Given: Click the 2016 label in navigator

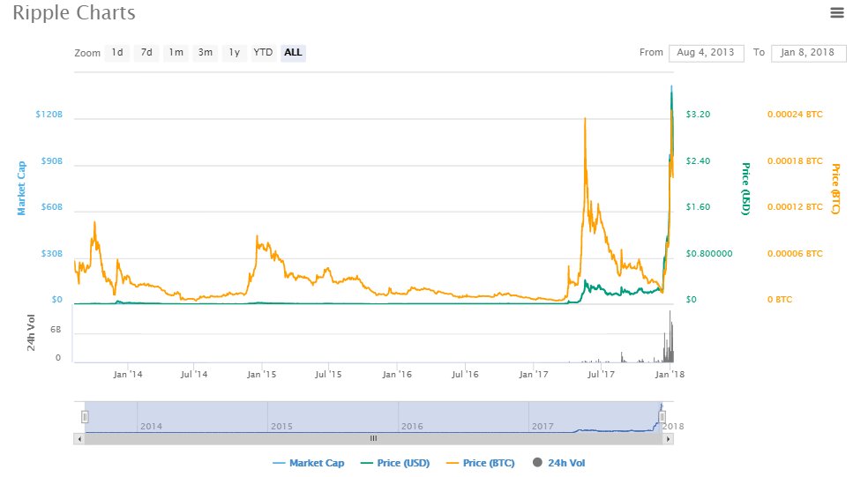Looking at the screenshot, I should click(413, 427).
